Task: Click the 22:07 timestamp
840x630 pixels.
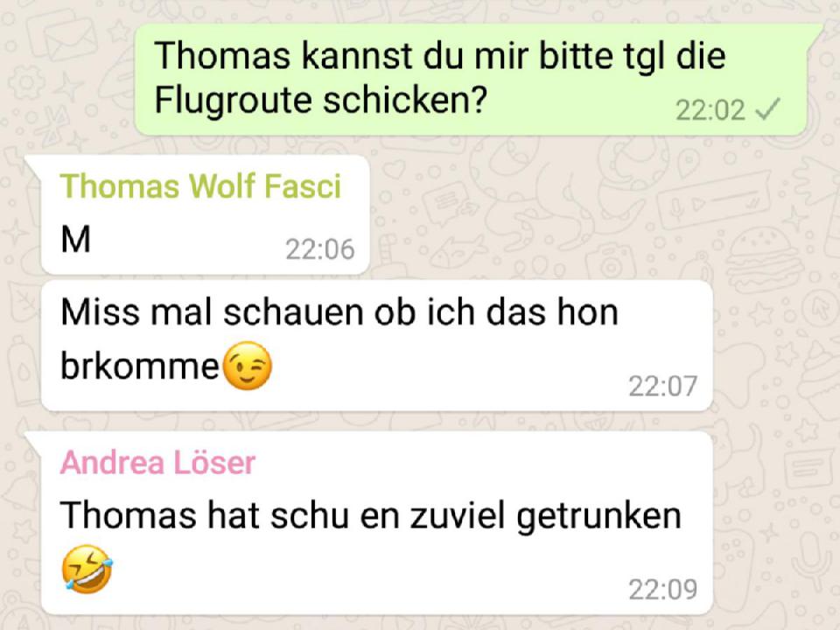Action: [662, 386]
